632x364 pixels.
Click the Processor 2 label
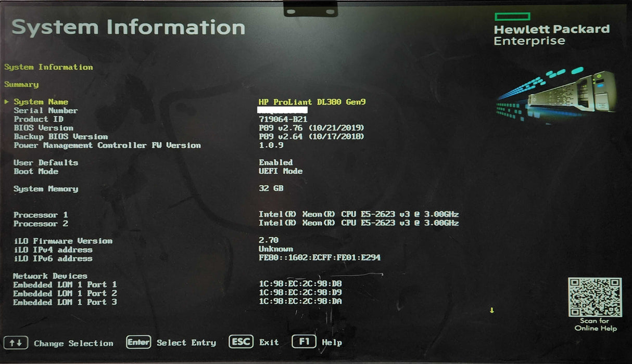pyautogui.click(x=41, y=224)
